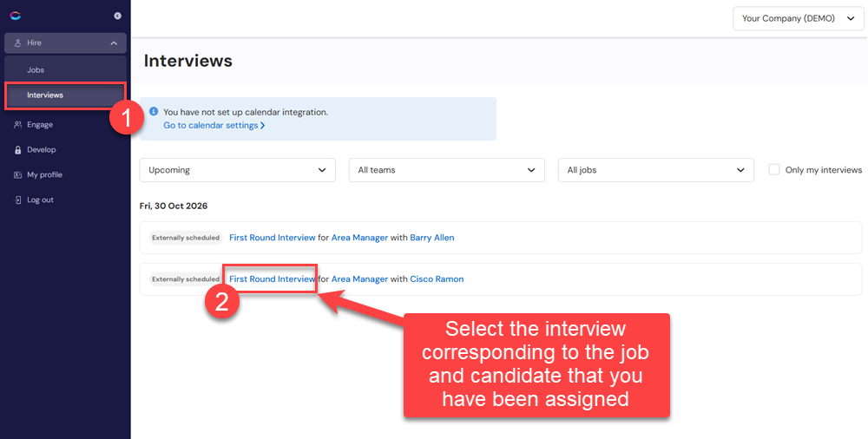Open the Engage section
Image resolution: width=868 pixels, height=439 pixels.
tap(40, 125)
